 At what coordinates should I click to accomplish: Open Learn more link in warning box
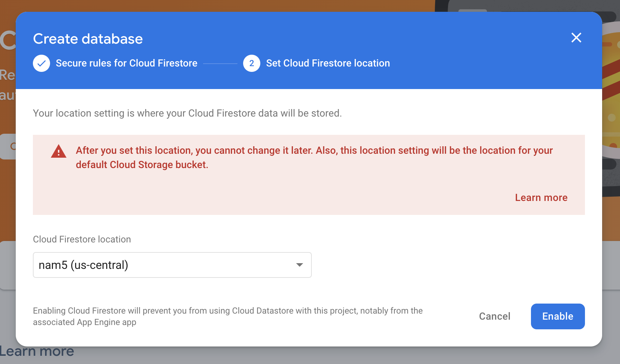tap(541, 198)
